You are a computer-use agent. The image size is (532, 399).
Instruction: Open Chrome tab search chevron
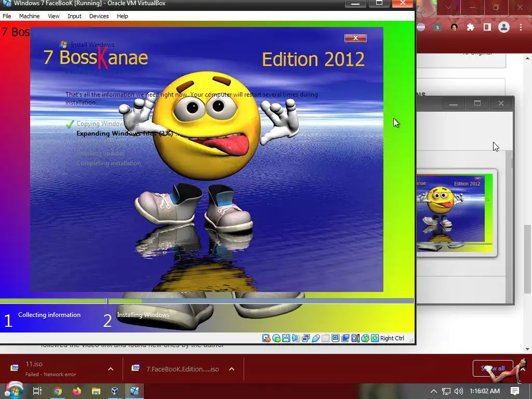(x=448, y=7)
